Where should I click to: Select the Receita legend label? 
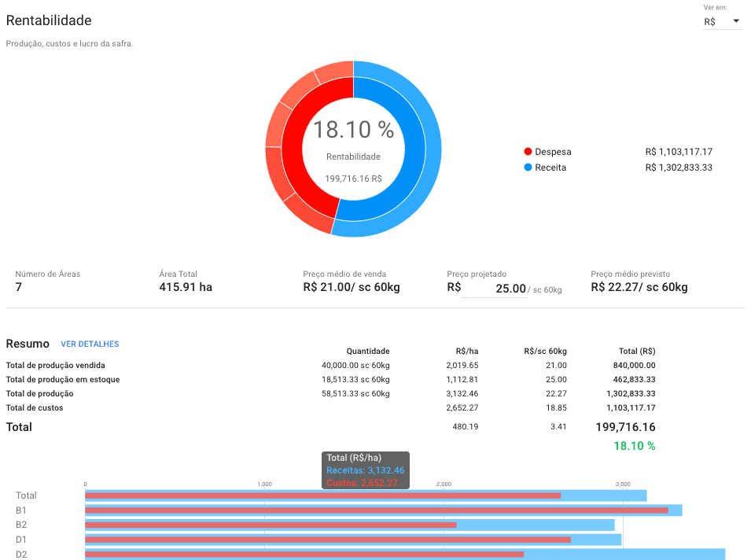[x=550, y=168]
